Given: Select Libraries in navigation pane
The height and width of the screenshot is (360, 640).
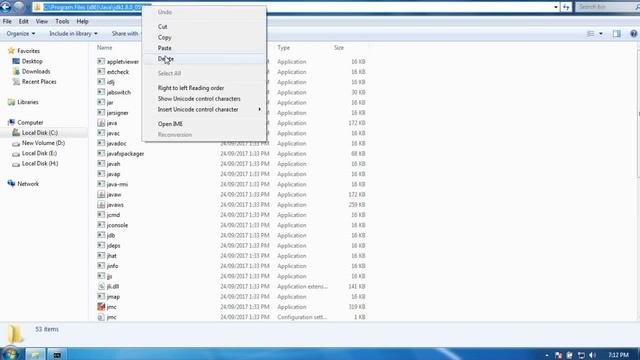Looking at the screenshot, I should (x=28, y=102).
